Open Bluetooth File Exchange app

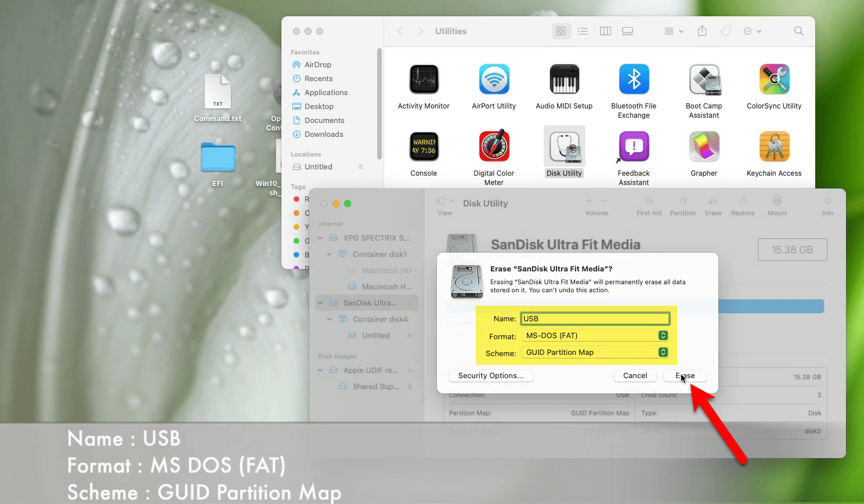pyautogui.click(x=634, y=79)
